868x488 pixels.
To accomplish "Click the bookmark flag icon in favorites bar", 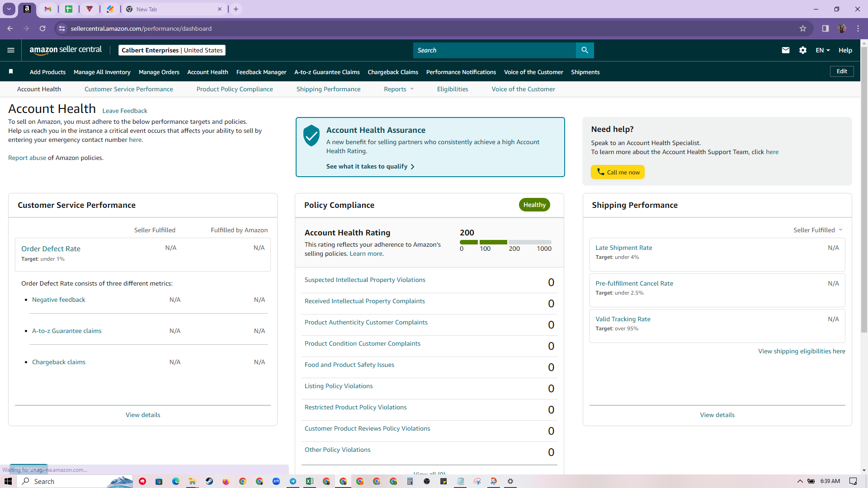I will point(11,71).
